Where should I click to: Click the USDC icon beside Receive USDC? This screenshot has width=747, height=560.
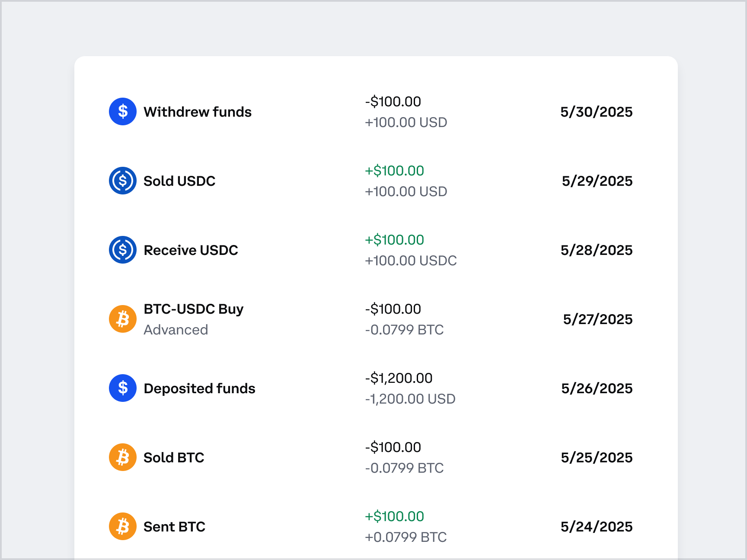tap(123, 250)
